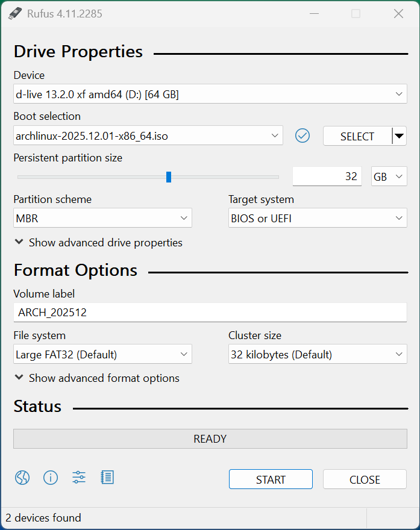
Task: Choose a Partition scheme from dropdown
Action: 102,219
